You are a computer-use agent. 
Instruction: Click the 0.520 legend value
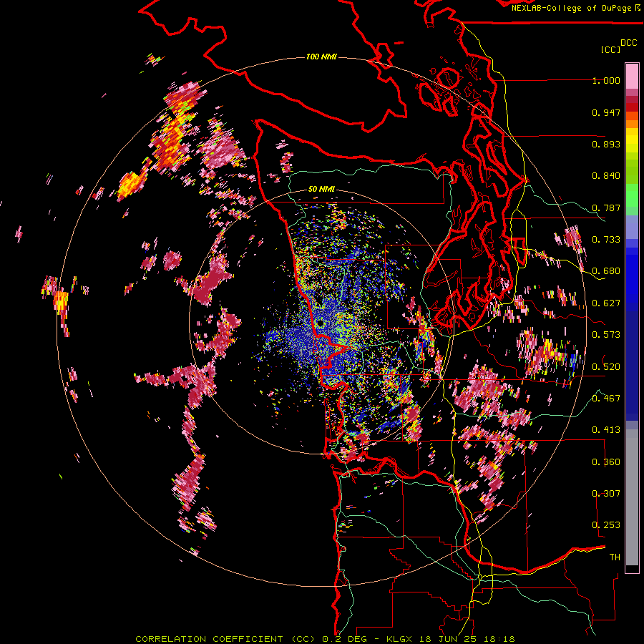tap(606, 366)
